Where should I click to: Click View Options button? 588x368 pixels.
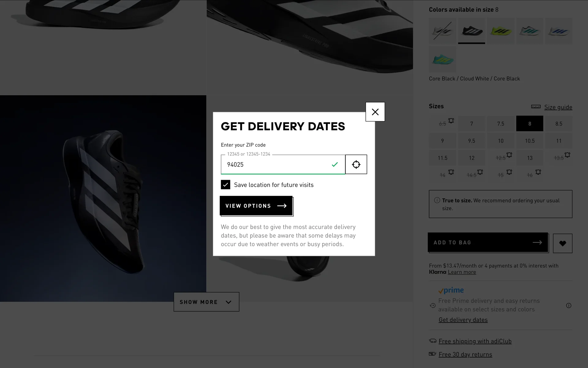256,206
